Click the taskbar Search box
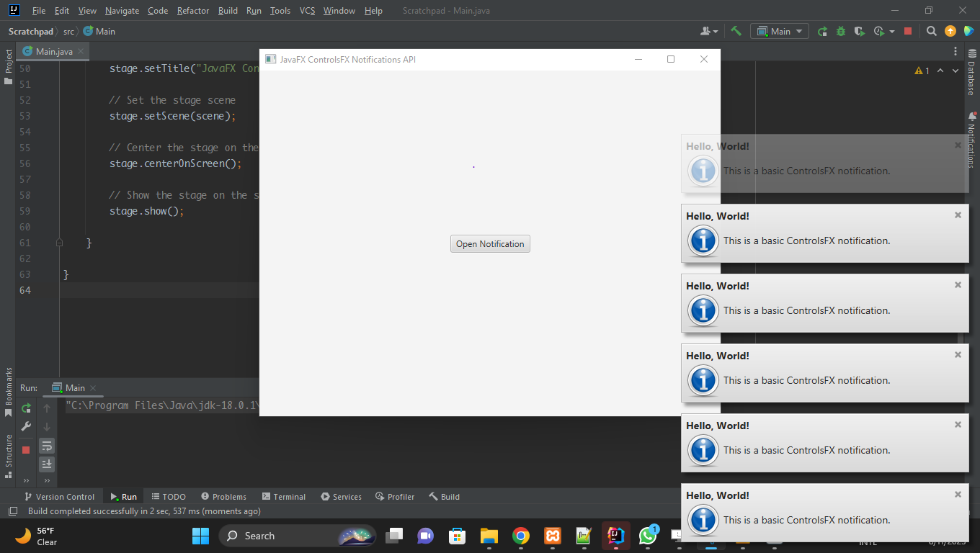 coord(297,536)
